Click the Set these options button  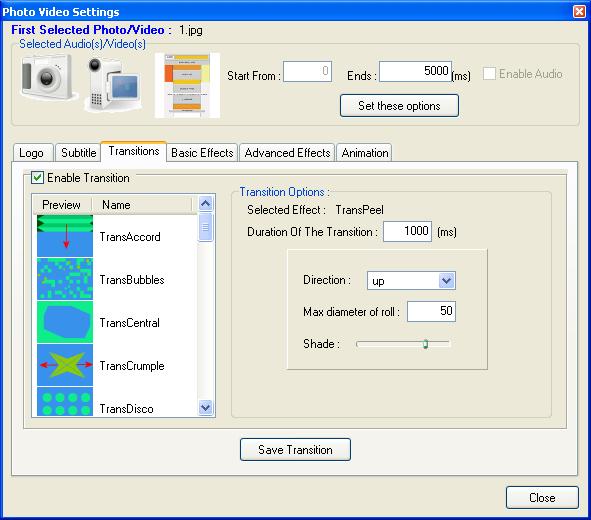tap(399, 106)
